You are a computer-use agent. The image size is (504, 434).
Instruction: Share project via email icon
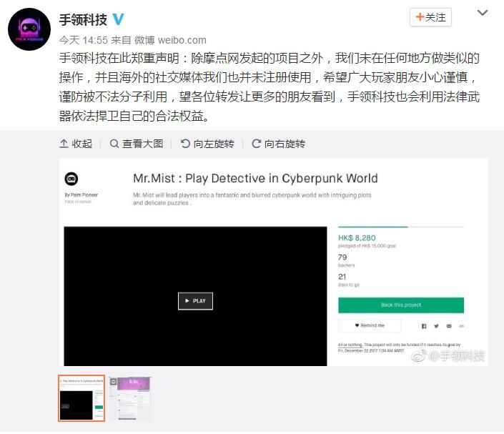pyautogui.click(x=449, y=326)
